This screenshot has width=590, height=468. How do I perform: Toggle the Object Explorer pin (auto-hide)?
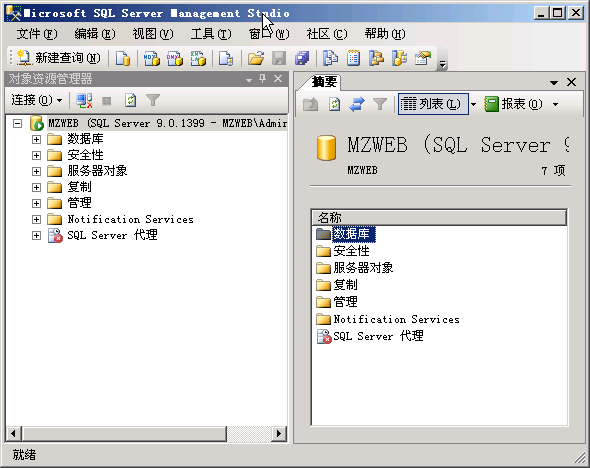263,79
